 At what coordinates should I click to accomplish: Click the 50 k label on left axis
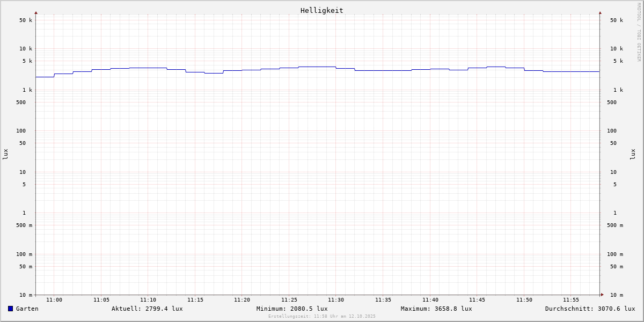26,20
